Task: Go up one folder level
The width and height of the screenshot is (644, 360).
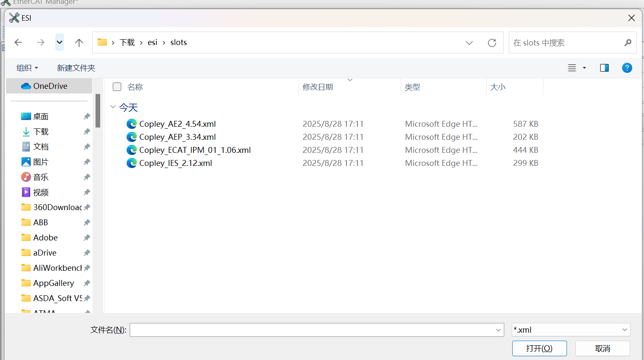Action: pos(79,43)
